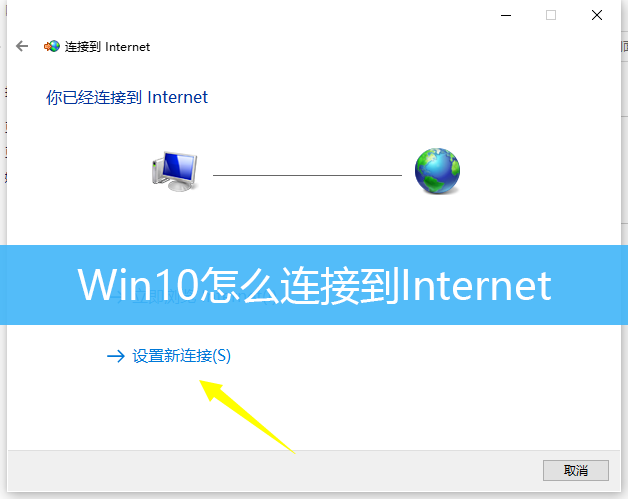628x499 pixels.
Task: Click the heading 你已经连接到 Internet
Action: [127, 97]
